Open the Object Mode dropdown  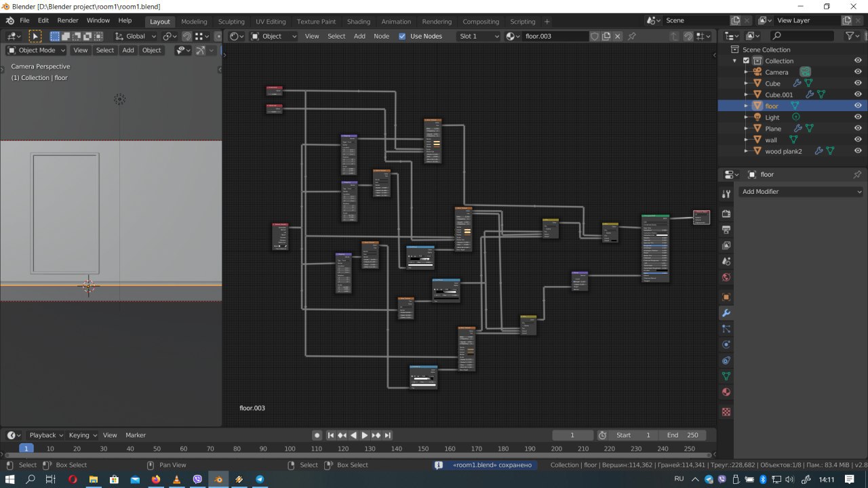coord(37,50)
